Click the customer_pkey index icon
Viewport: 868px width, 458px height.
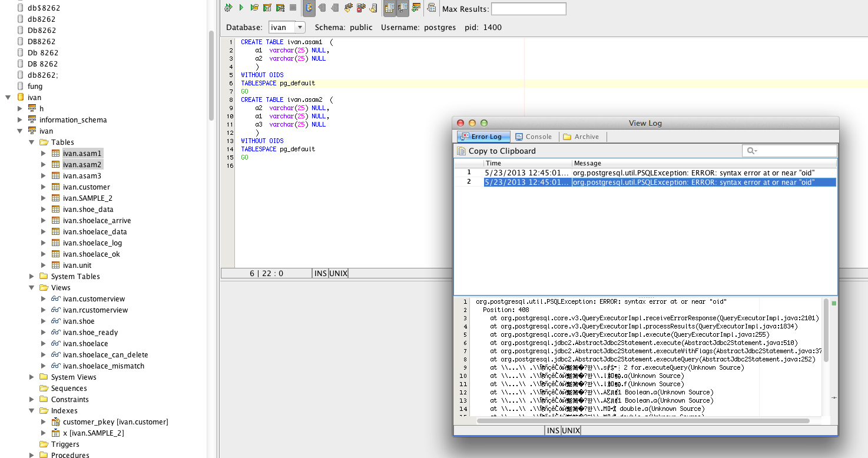(56, 422)
